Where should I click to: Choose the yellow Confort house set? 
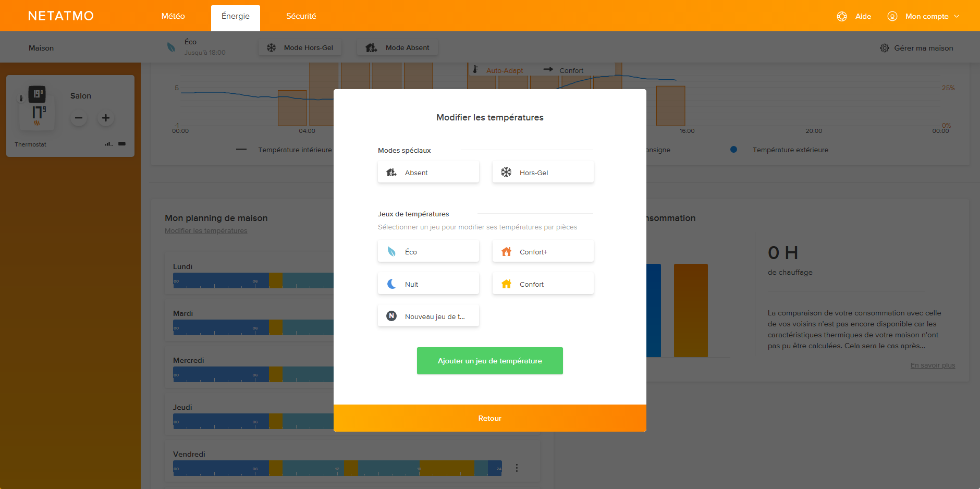tap(543, 284)
